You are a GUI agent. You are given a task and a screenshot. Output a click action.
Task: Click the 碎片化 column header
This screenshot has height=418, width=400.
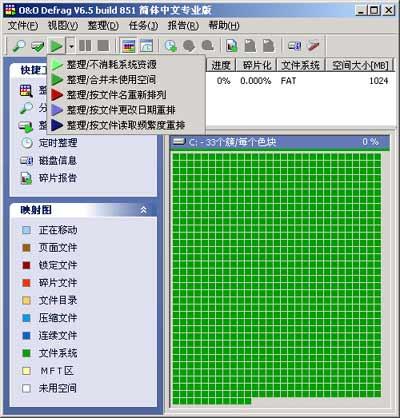pyautogui.click(x=257, y=65)
